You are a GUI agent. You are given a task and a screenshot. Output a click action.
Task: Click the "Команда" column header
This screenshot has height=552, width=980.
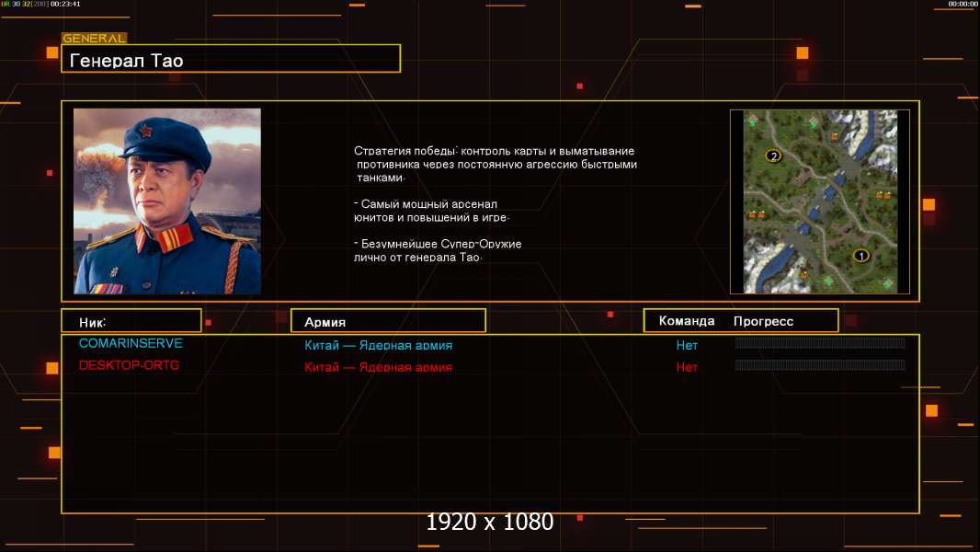(x=686, y=321)
